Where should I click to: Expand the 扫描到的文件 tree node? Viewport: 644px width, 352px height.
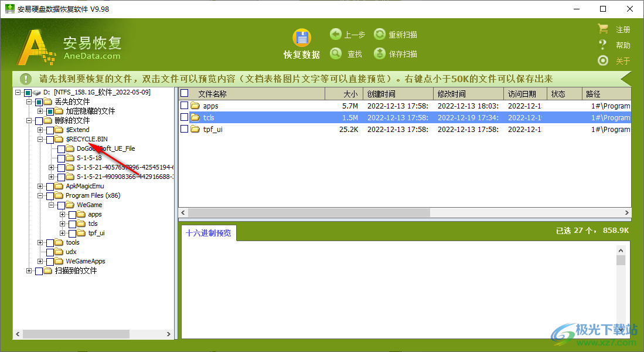[x=29, y=270]
